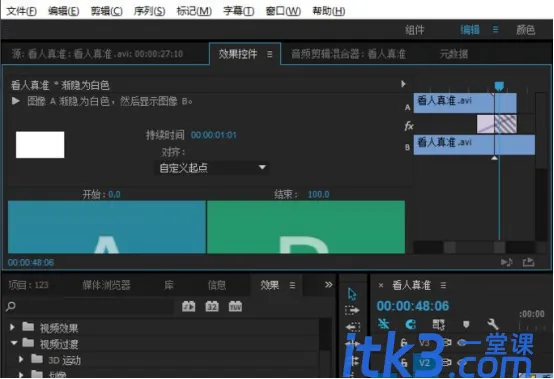This screenshot has height=379, width=554.
Task: Select the Track Select Forward tool
Action: pyautogui.click(x=352, y=310)
